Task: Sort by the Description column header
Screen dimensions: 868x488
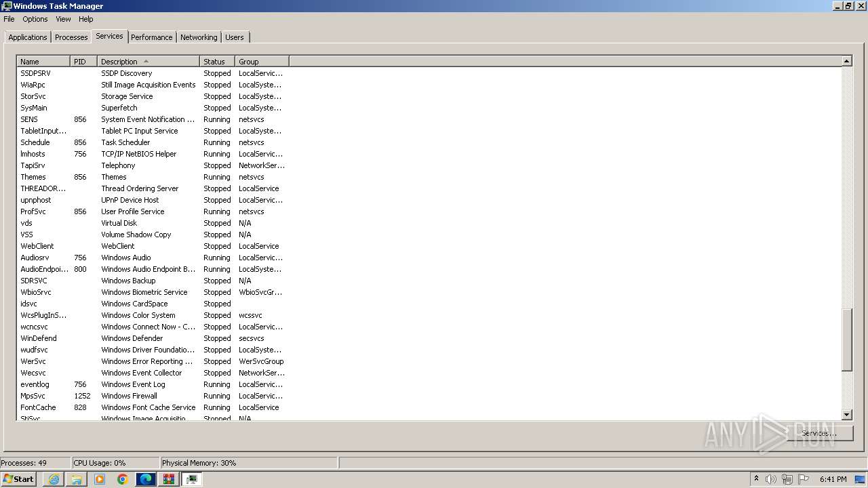Action: point(149,62)
